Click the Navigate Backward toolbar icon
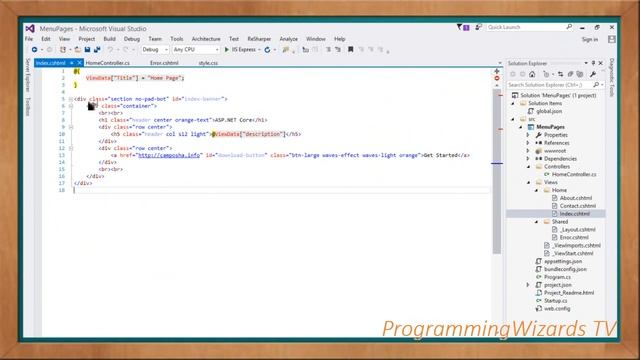Screen dimensions: 640x360 coord(34,49)
